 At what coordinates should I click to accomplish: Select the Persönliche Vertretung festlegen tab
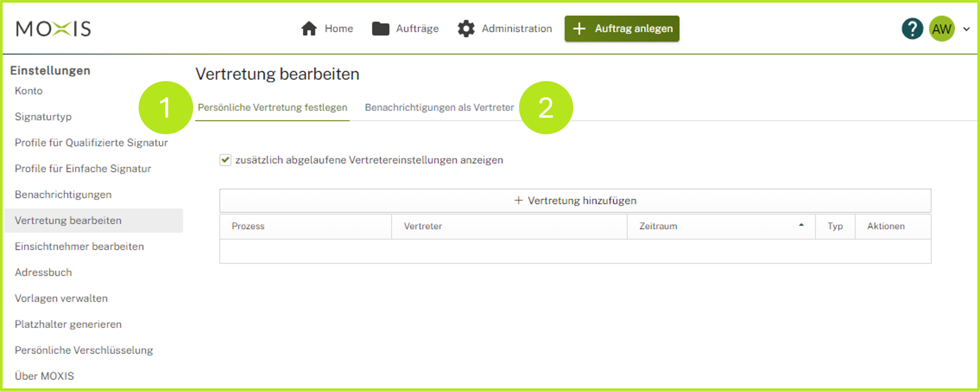pyautogui.click(x=272, y=107)
